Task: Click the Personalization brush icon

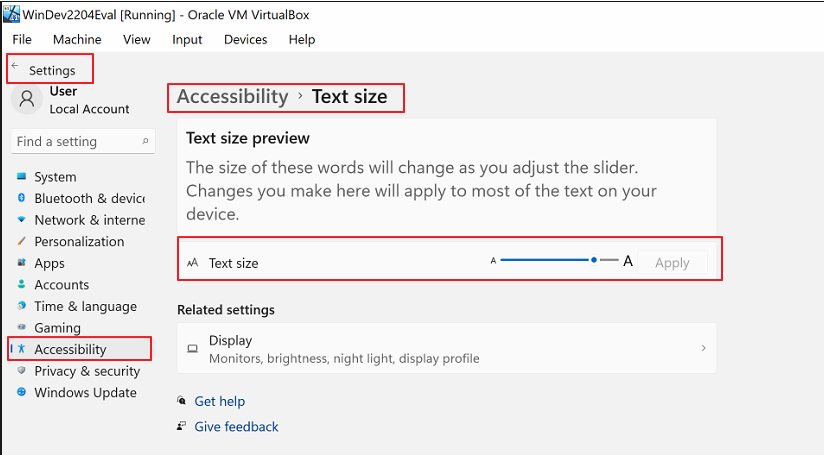Action: coord(21,241)
